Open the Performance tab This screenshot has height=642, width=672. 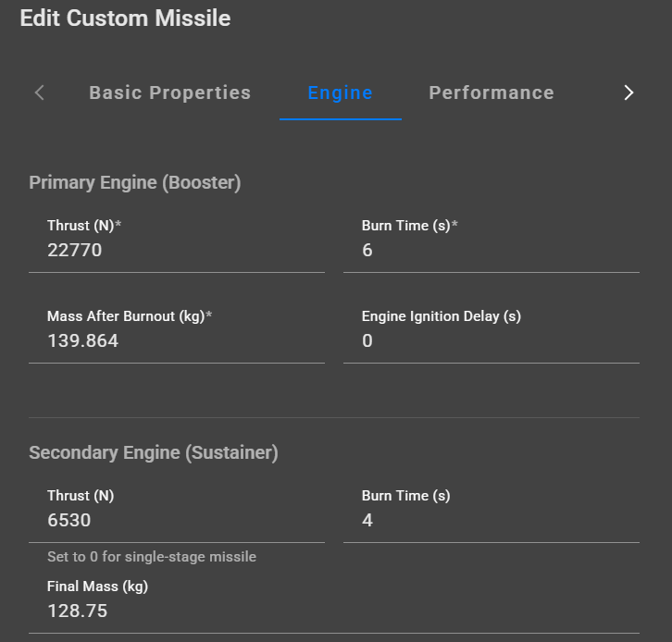492,93
